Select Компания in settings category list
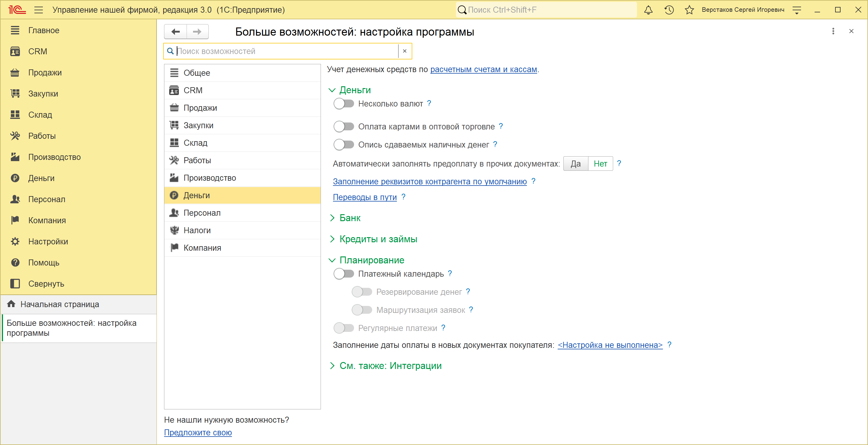Image resolution: width=868 pixels, height=445 pixels. pyautogui.click(x=242, y=248)
